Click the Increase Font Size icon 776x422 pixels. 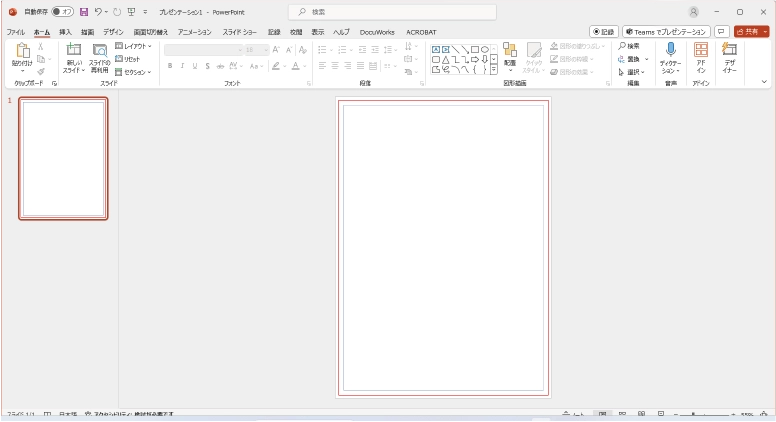tap(276, 49)
